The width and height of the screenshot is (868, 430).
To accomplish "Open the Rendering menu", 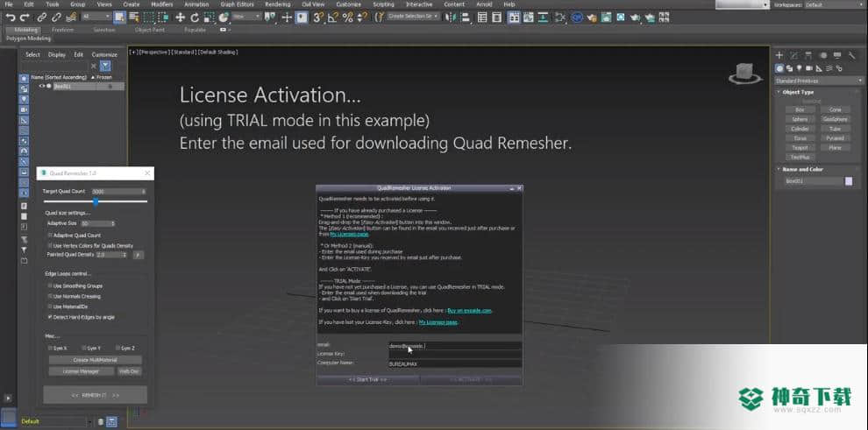I will tap(277, 4).
